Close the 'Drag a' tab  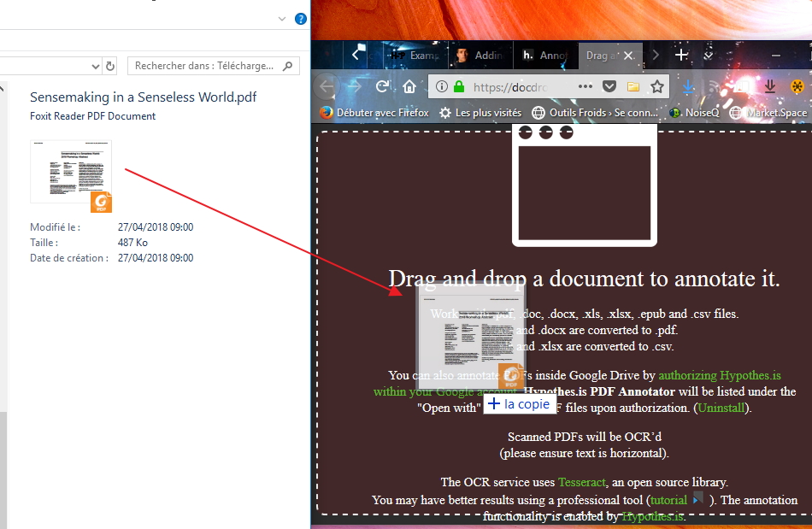click(628, 56)
